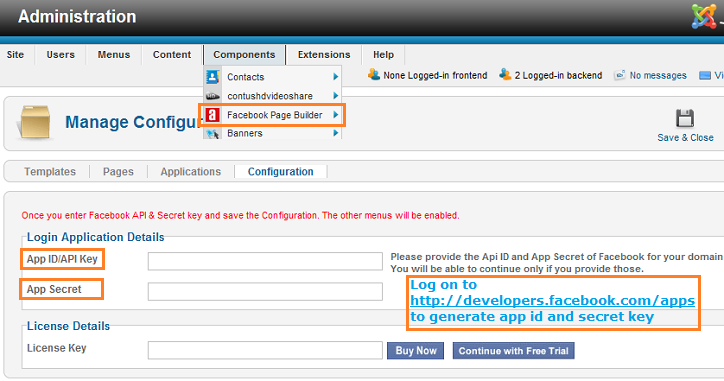The width and height of the screenshot is (724, 381).
Task: Focus the App Secret input field
Action: (265, 291)
